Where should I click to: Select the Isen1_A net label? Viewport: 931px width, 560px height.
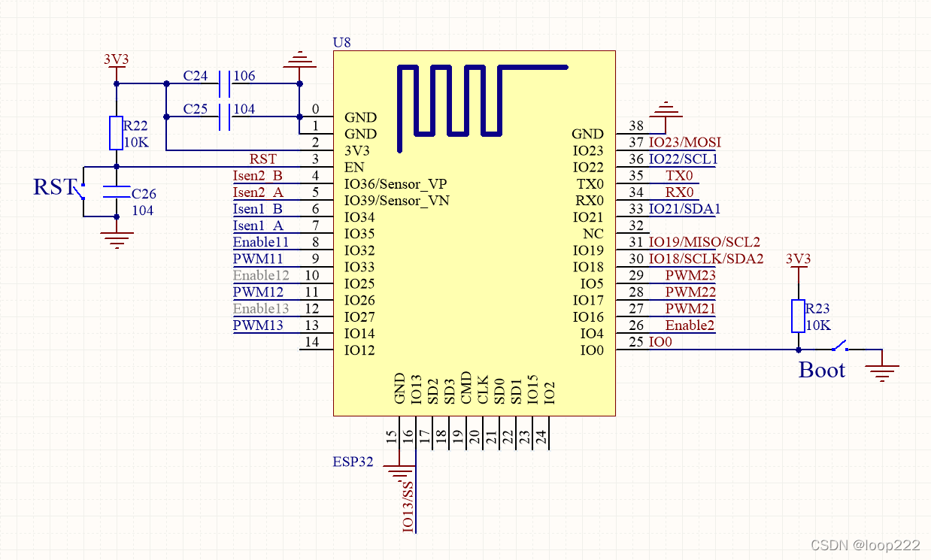pyautogui.click(x=258, y=226)
